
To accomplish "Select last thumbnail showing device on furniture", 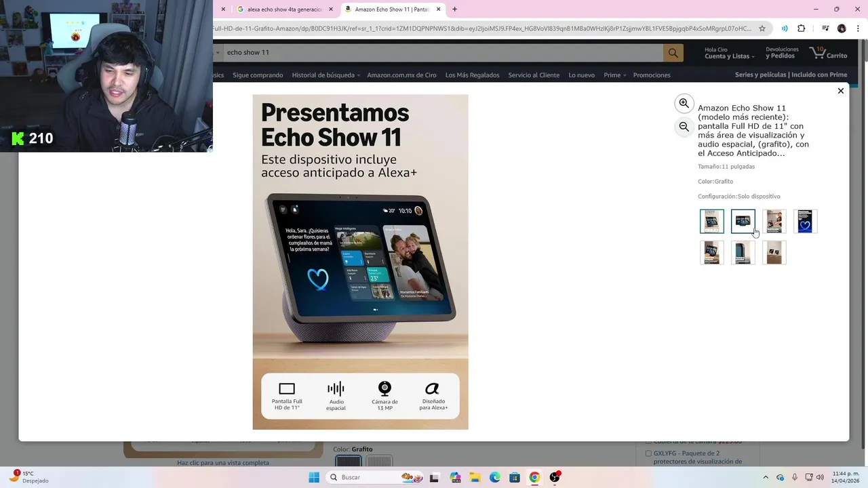I will coord(774,253).
